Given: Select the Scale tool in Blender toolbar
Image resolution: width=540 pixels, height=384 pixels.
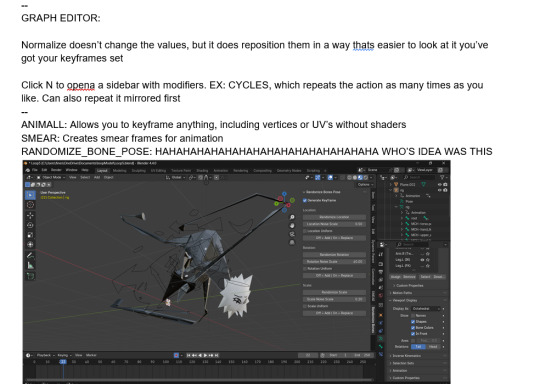Looking at the screenshot, I should 30,235.
